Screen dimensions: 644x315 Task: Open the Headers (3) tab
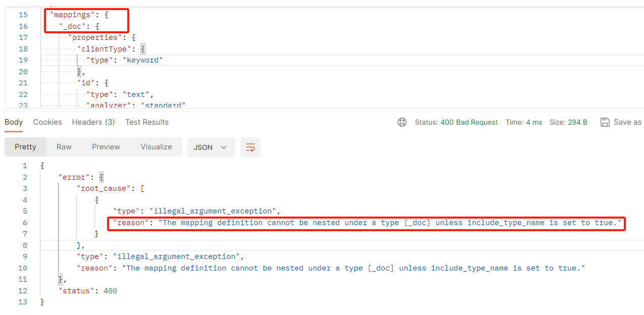pyautogui.click(x=93, y=122)
